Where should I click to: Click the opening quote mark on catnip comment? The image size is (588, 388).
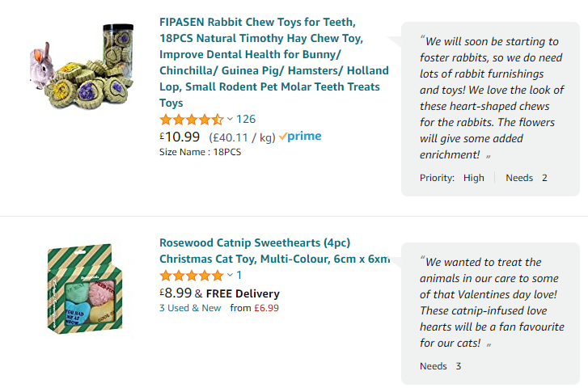coord(422,261)
